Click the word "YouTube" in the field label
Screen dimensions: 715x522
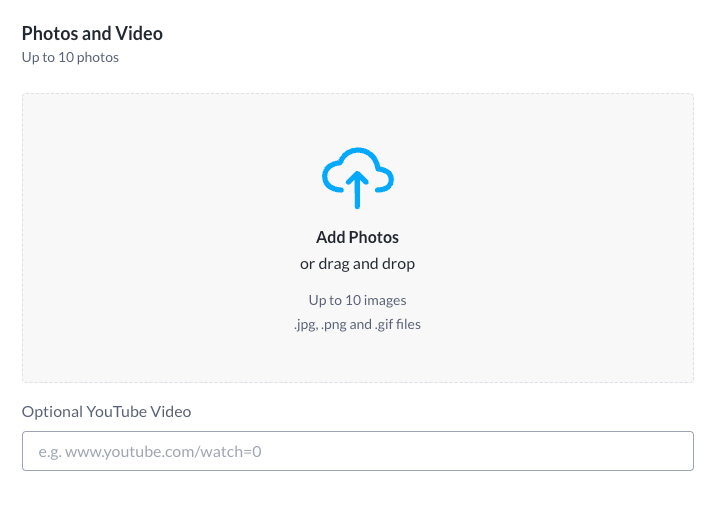tap(114, 411)
